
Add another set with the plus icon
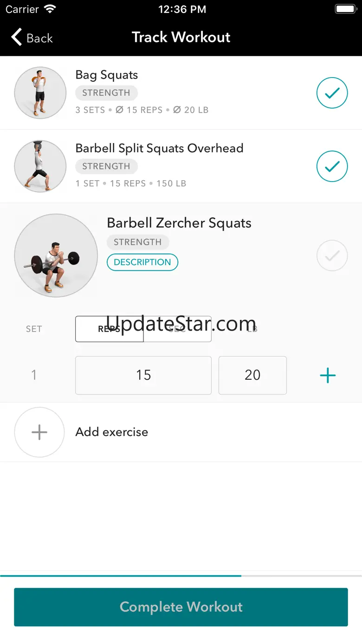point(328,375)
